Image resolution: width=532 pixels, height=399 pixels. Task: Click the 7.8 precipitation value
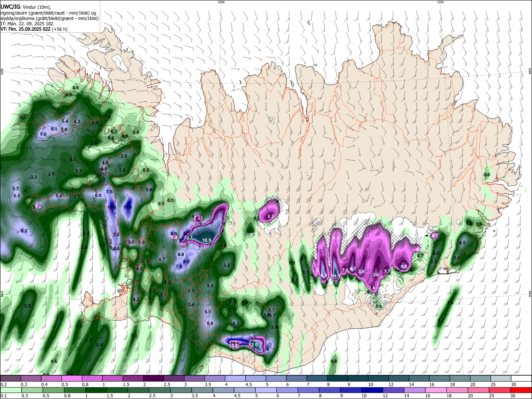pyautogui.click(x=179, y=266)
